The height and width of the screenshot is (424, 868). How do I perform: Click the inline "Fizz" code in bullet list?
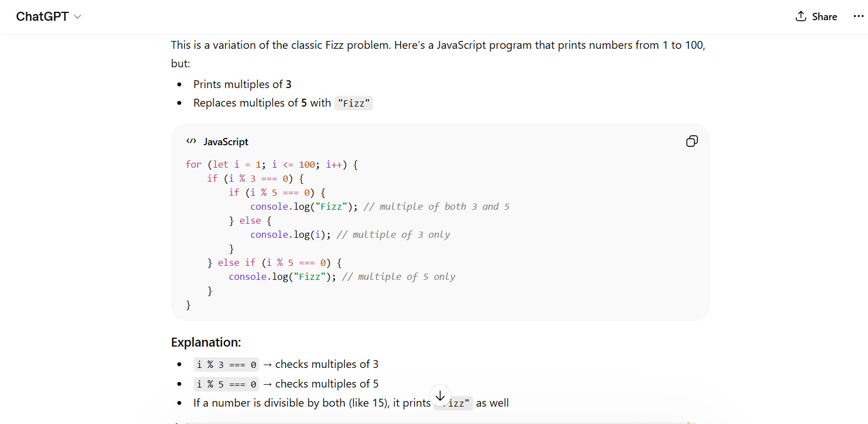tap(353, 103)
